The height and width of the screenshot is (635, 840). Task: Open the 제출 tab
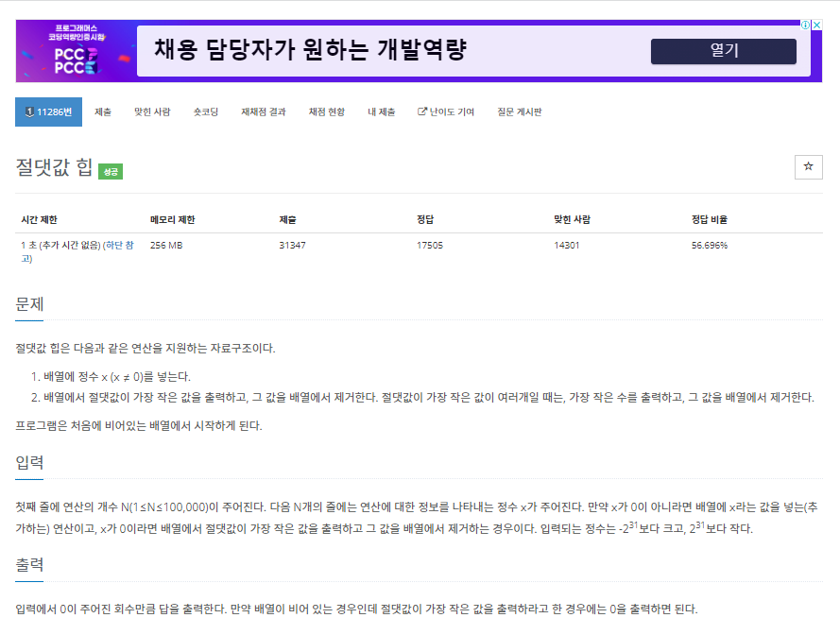point(103,112)
